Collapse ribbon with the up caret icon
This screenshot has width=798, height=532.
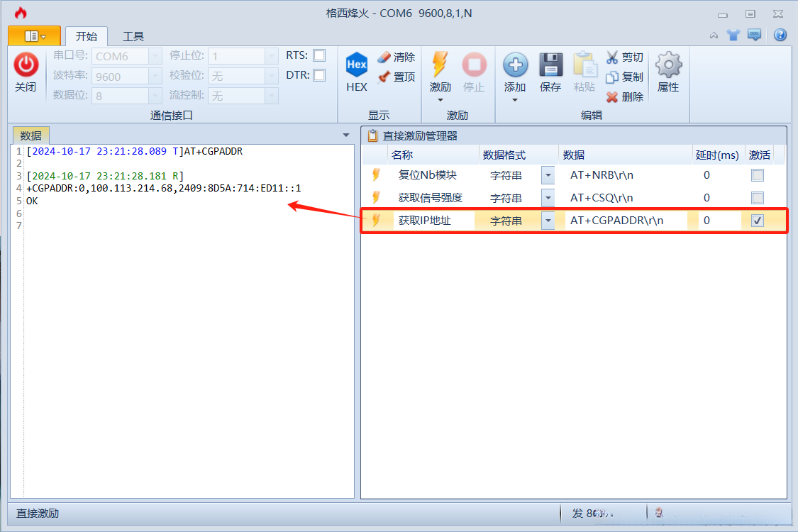point(714,35)
